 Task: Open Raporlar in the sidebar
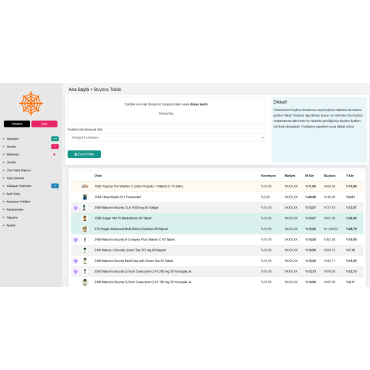click(12, 217)
